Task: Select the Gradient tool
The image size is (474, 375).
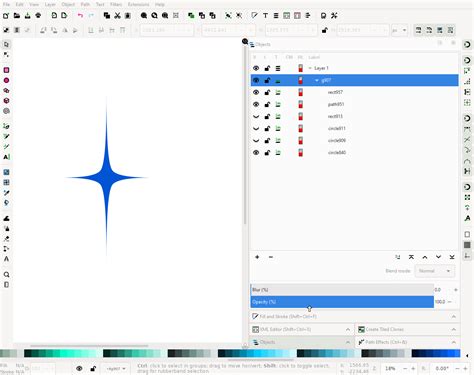Action: [6, 172]
